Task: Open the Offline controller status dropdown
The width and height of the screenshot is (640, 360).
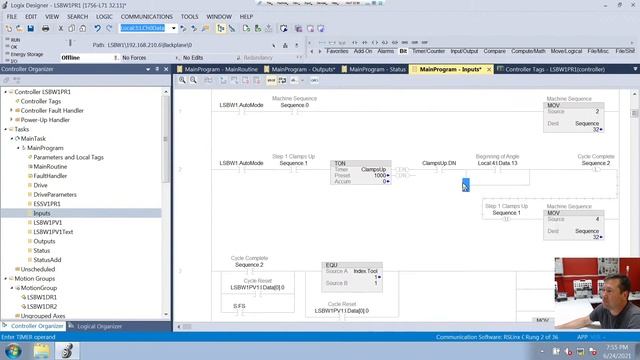Action: pos(116,58)
